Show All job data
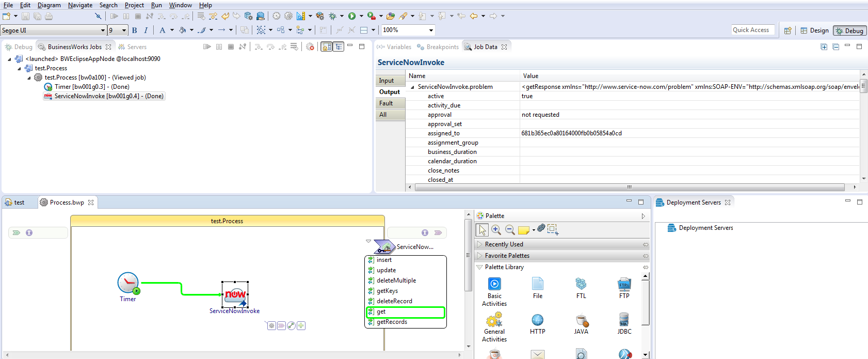 pos(390,115)
